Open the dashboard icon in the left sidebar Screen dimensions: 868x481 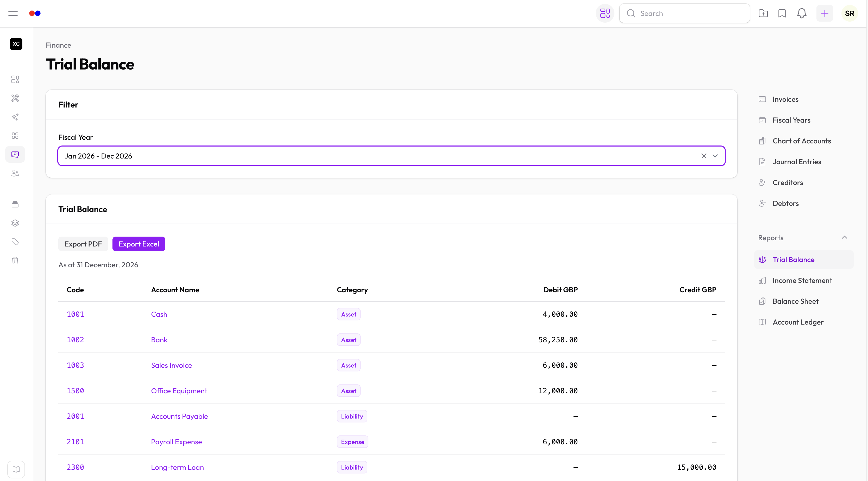15,79
